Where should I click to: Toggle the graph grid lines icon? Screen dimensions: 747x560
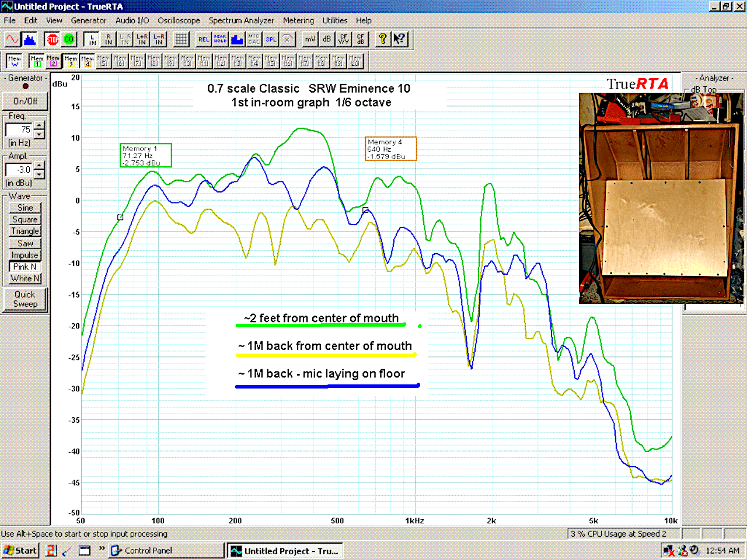181,39
